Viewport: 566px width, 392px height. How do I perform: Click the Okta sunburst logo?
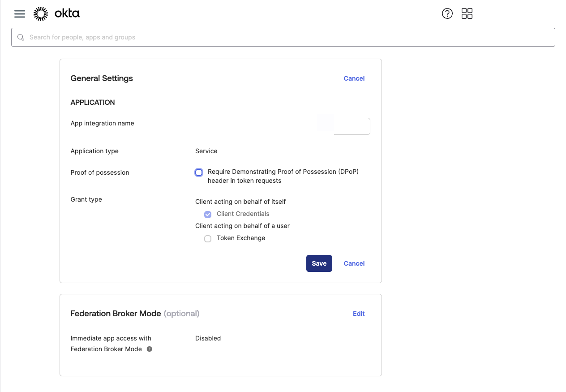(x=41, y=14)
